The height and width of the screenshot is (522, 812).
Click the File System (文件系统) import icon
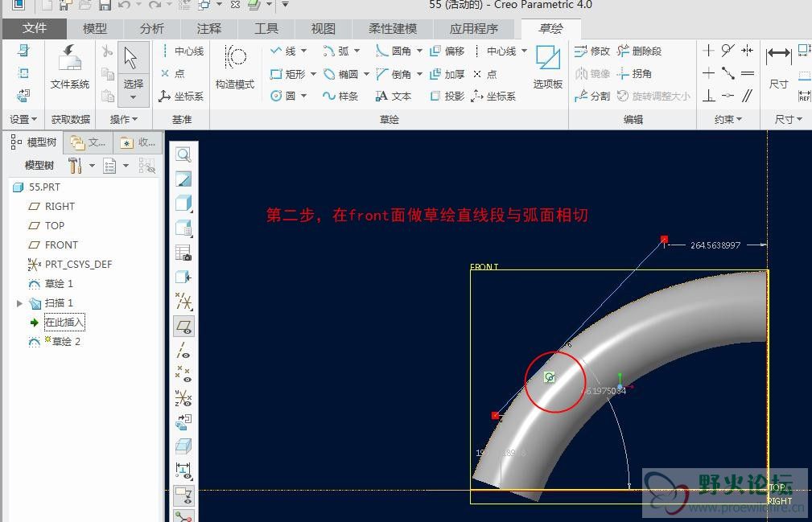click(70, 59)
